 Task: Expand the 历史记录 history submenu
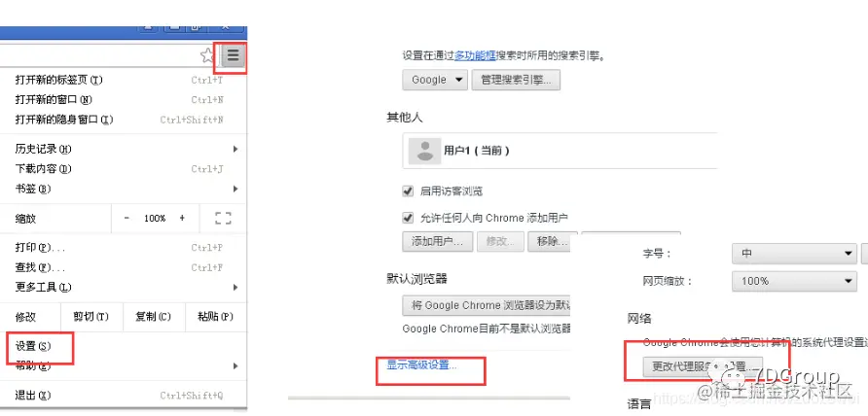pos(124,149)
